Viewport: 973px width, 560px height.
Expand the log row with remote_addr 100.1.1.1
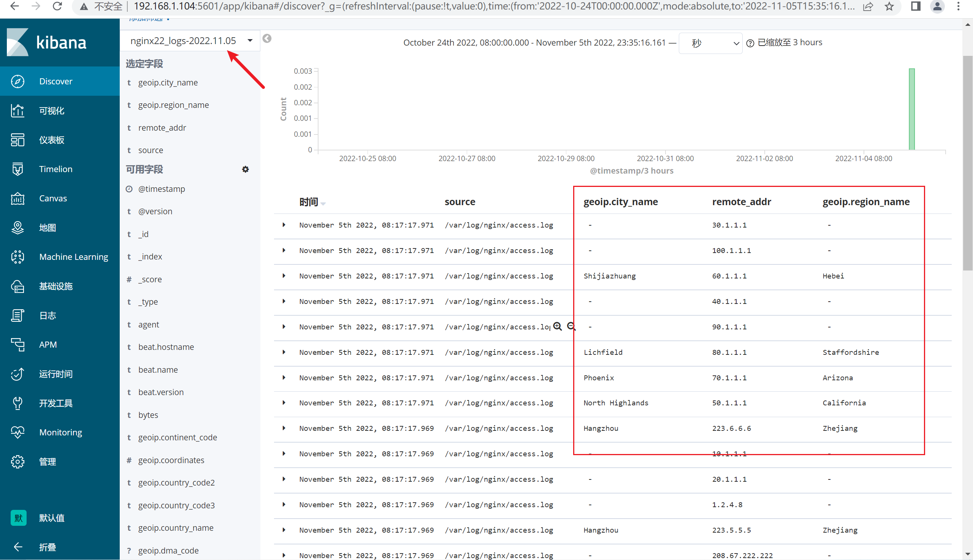pos(284,250)
